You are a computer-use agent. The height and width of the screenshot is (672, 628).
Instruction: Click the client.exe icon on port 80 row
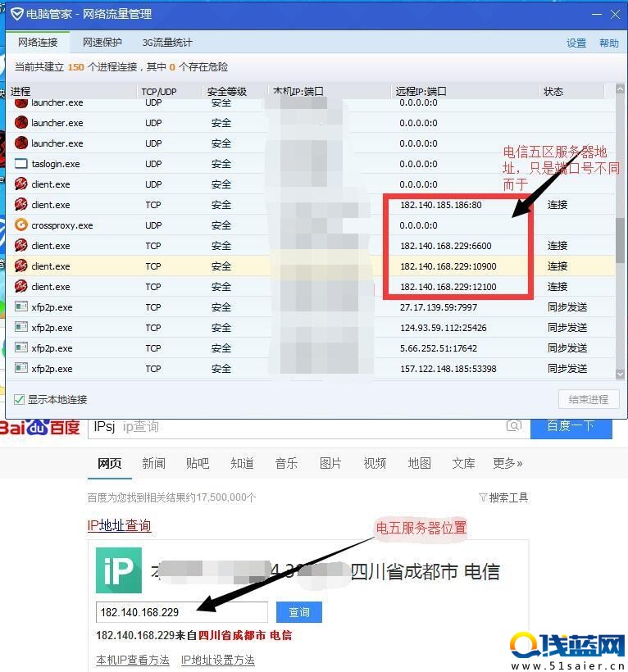21,204
